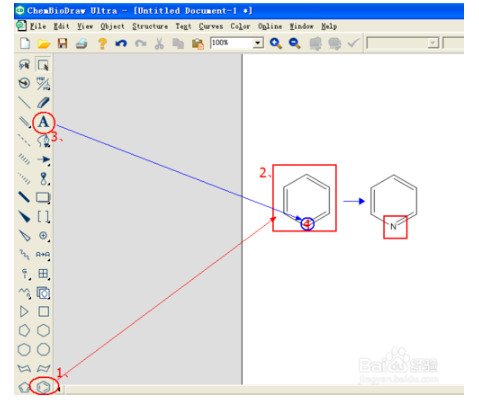Open the Color menu
479x410 pixels.
[240, 26]
